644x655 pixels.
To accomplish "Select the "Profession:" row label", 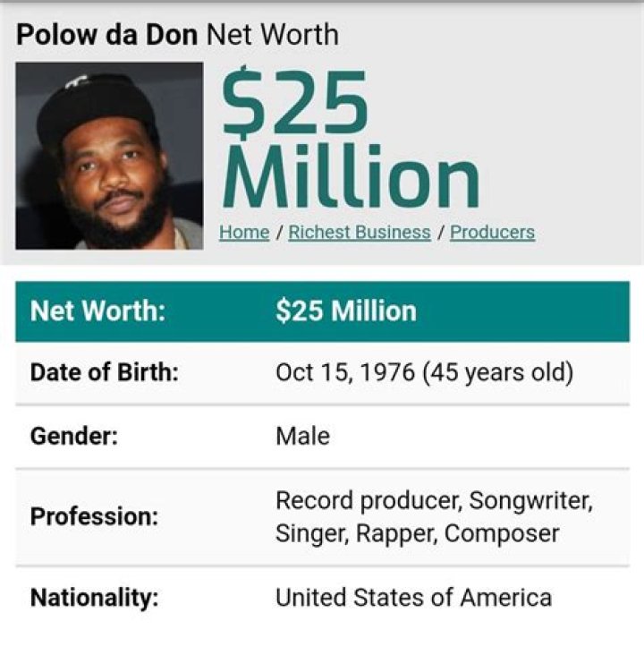I will tap(94, 516).
